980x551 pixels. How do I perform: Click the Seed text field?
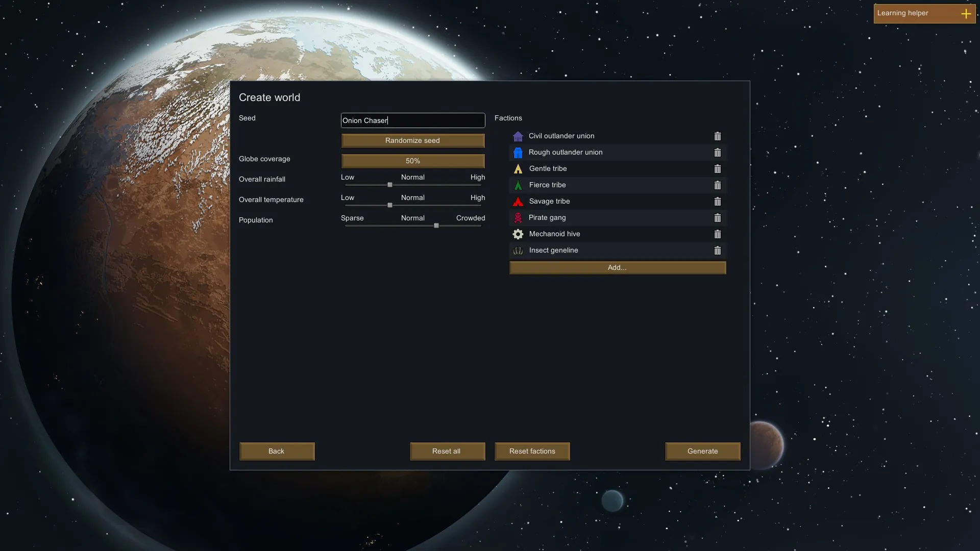412,120
